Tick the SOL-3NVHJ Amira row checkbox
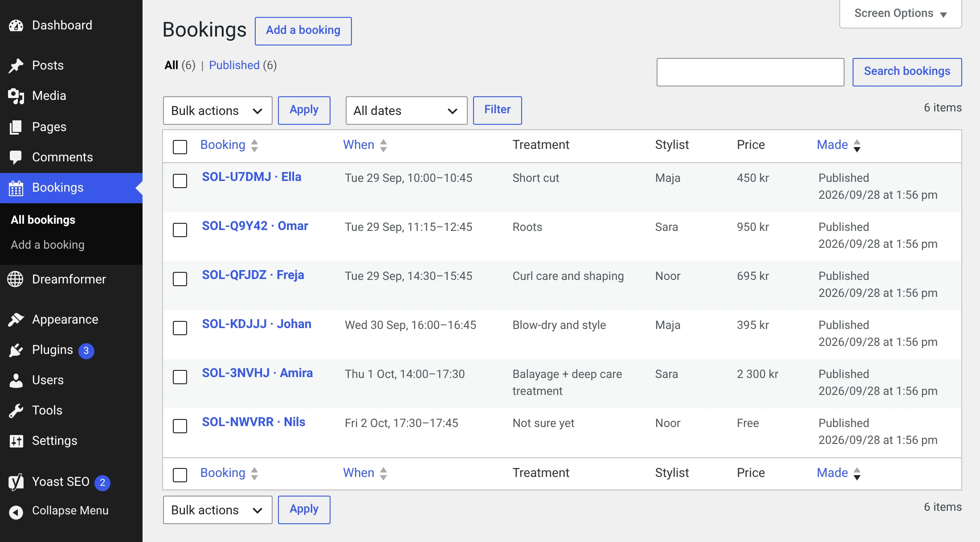This screenshot has height=542, width=980. tap(180, 377)
